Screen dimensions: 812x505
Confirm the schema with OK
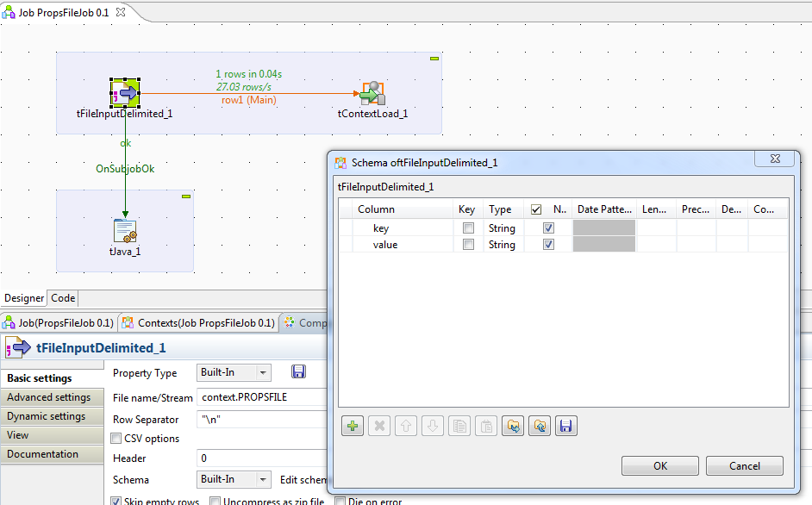(659, 465)
